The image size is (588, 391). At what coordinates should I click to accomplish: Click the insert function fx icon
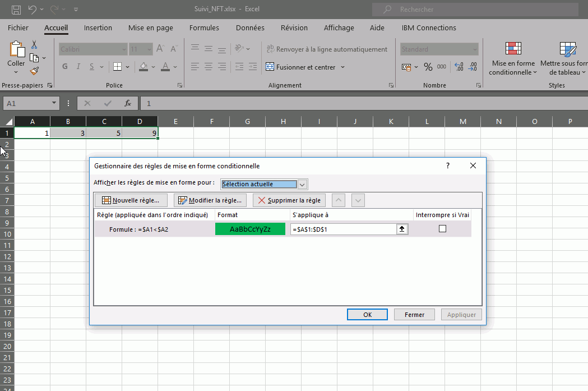[x=128, y=103]
